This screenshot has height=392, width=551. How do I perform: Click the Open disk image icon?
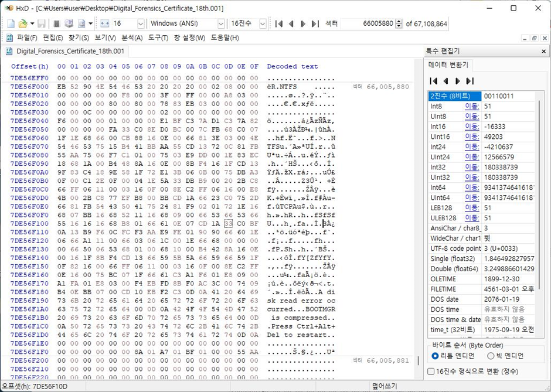[81, 23]
